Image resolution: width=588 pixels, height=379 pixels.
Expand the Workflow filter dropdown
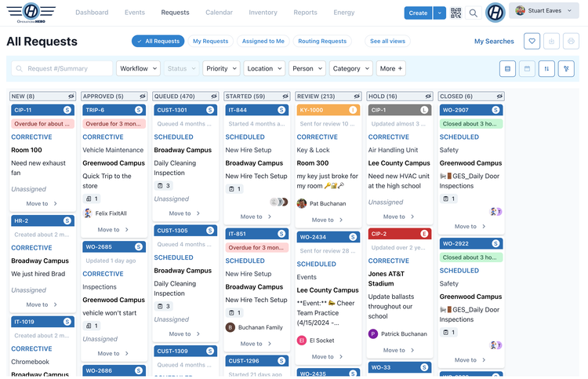pyautogui.click(x=138, y=68)
